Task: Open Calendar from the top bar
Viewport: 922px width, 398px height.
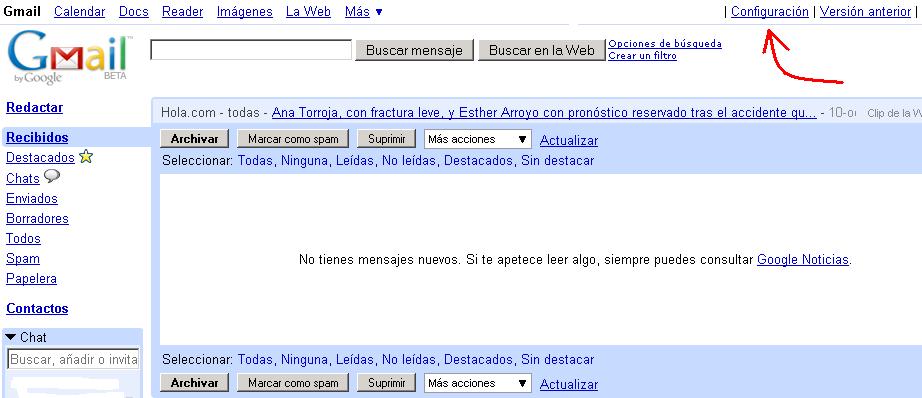Action: coord(79,11)
